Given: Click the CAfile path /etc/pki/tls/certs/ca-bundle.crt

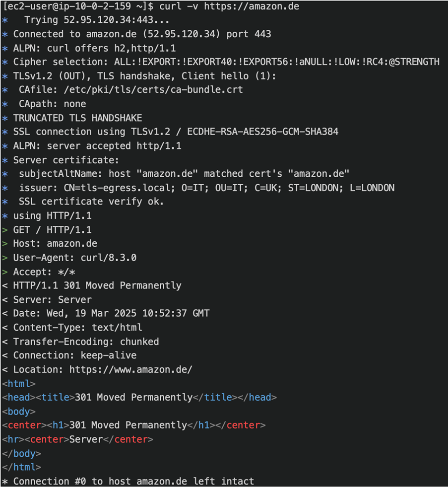Looking at the screenshot, I should click(x=153, y=90).
